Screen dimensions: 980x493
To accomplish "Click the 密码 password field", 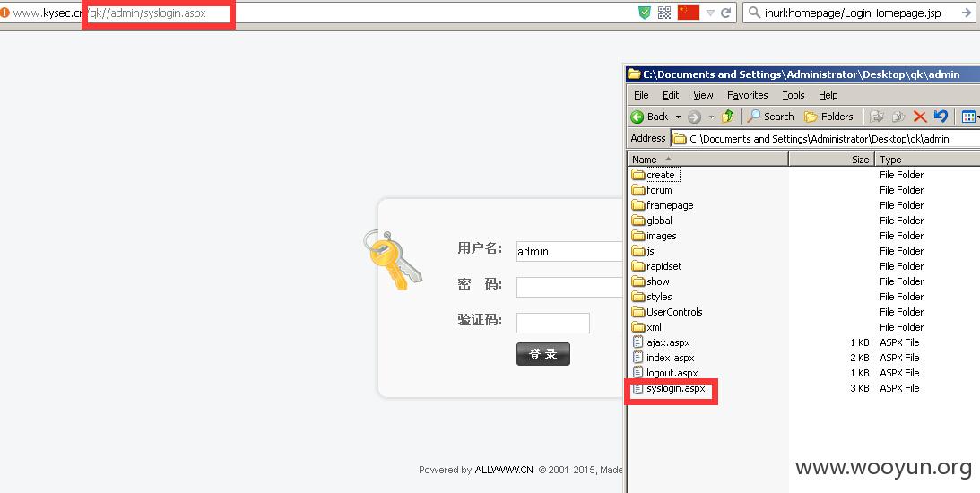I will 570,288.
